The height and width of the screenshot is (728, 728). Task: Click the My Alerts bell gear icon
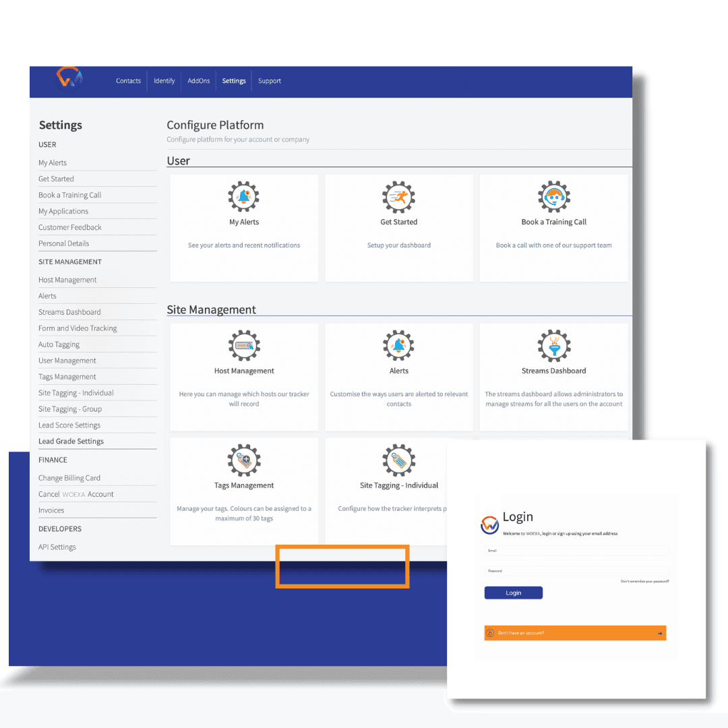(244, 197)
